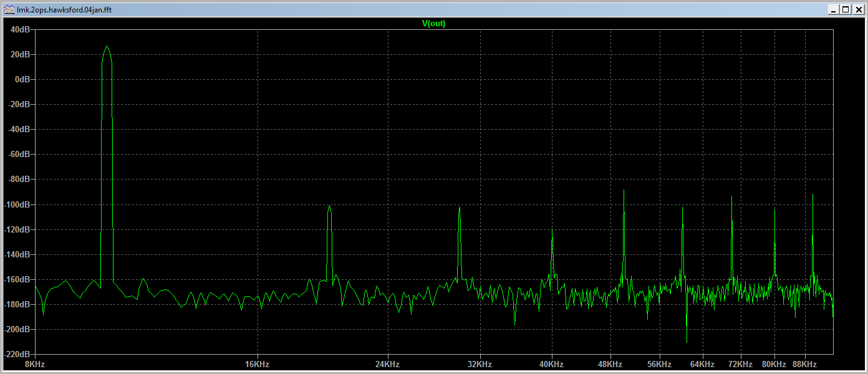Screen dimensions: 868x374
Task: Click the 16KHz frequency axis label
Action: coord(257,364)
